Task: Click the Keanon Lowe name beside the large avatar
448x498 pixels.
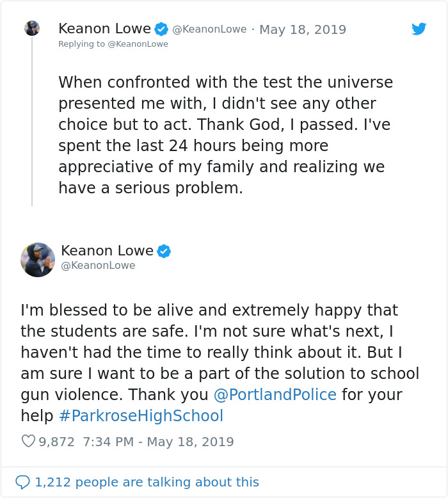Action: [107, 250]
